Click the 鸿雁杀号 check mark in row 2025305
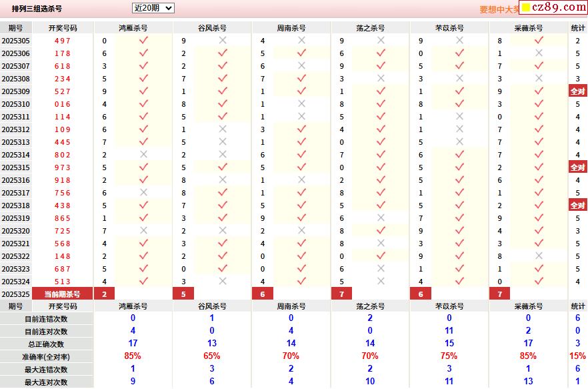Image resolution: width=588 pixels, height=389 pixels. click(143, 40)
